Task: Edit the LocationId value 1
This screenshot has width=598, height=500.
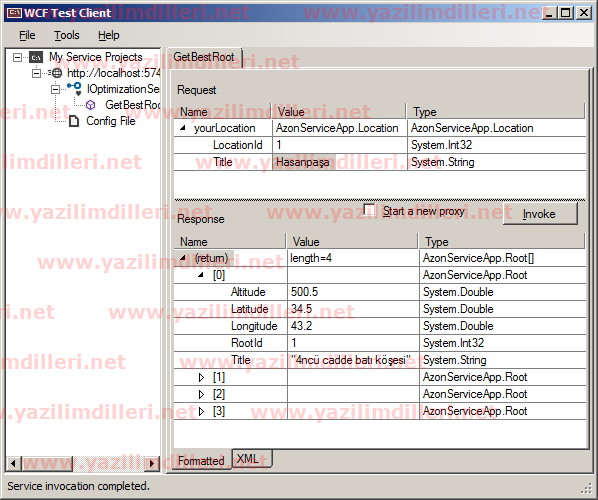Action: (x=340, y=145)
